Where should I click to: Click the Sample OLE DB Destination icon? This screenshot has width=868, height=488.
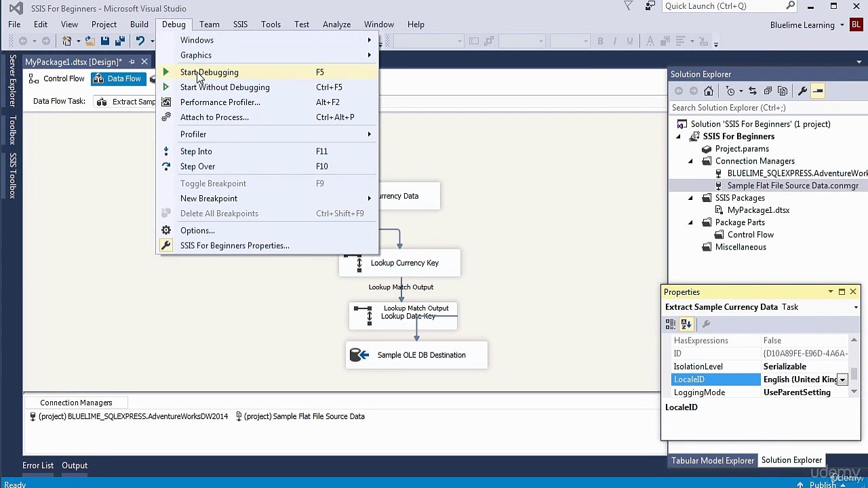[359, 355]
